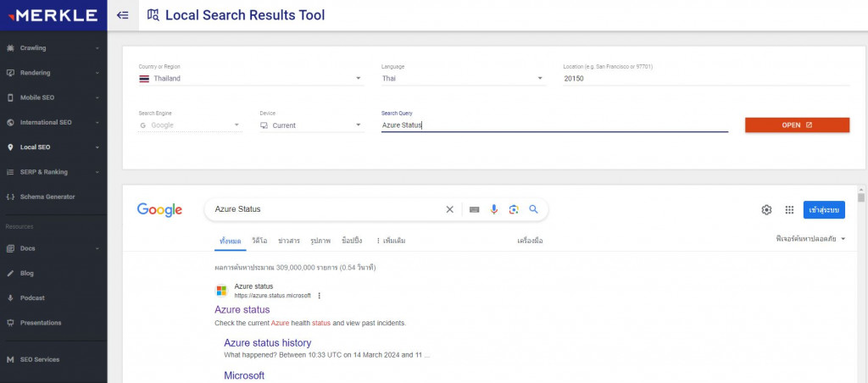This screenshot has height=383, width=868.
Task: Click the results frame vertical scrollbar thumb
Action: [861, 197]
